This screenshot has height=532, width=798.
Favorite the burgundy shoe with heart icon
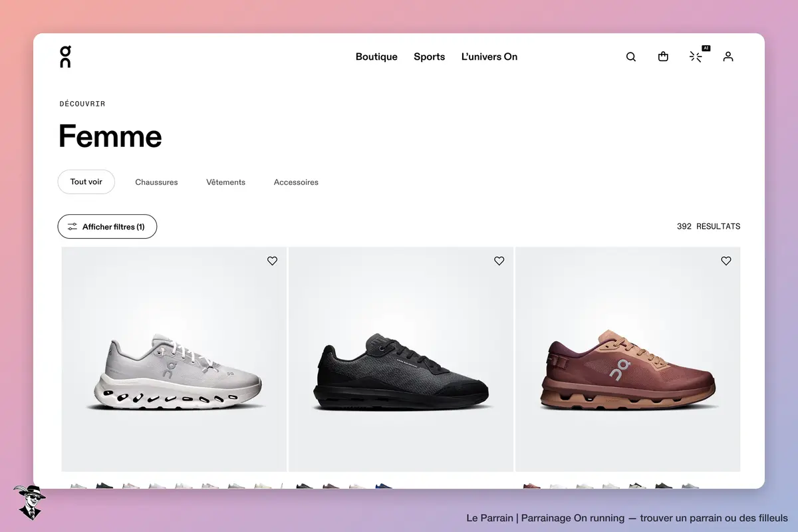pos(726,261)
